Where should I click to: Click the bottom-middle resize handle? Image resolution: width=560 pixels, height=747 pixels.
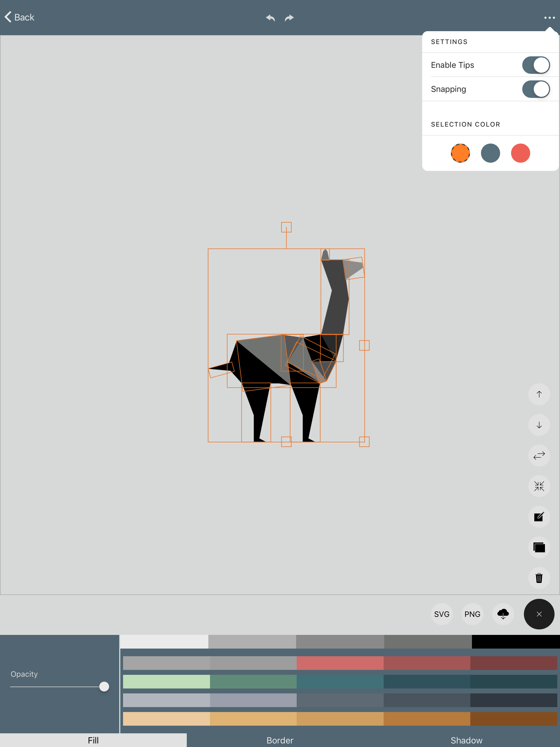(x=286, y=442)
